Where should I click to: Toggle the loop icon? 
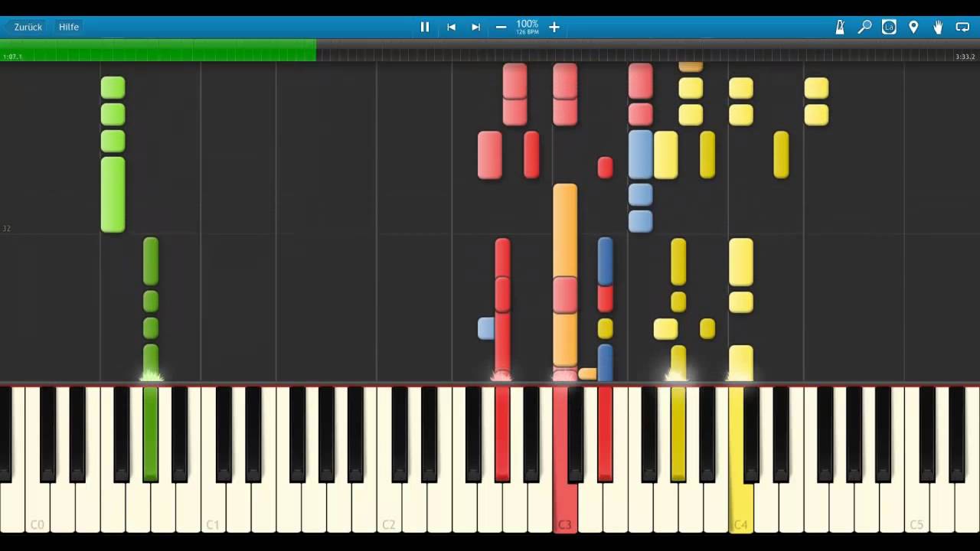[963, 27]
